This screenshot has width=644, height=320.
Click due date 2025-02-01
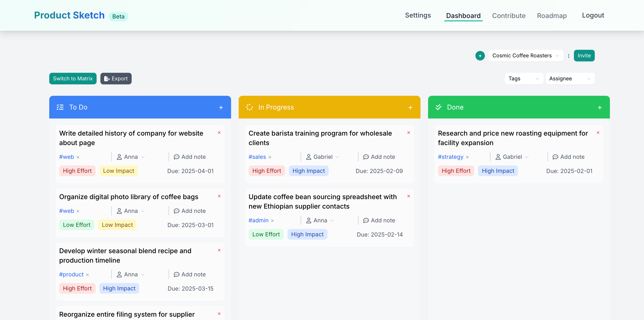[x=569, y=171]
